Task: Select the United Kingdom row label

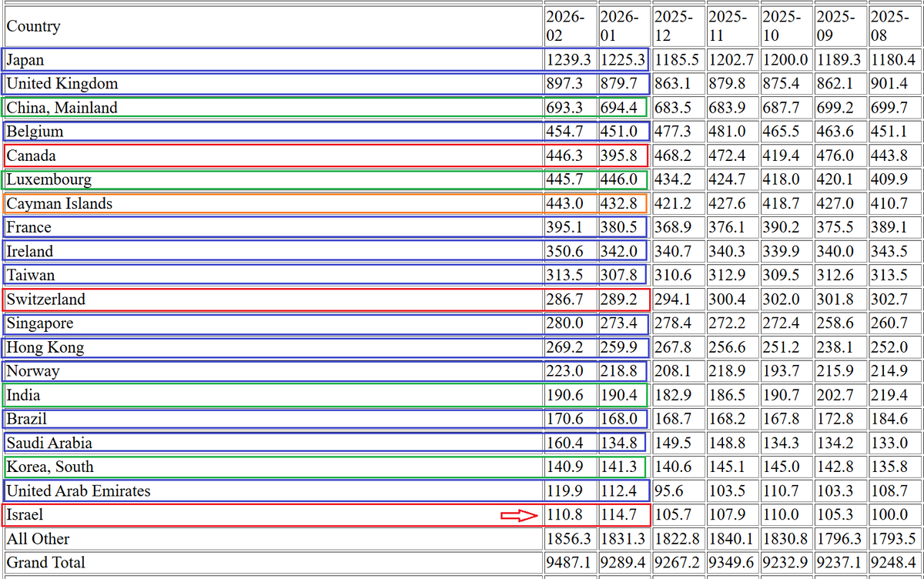Action: click(x=62, y=83)
